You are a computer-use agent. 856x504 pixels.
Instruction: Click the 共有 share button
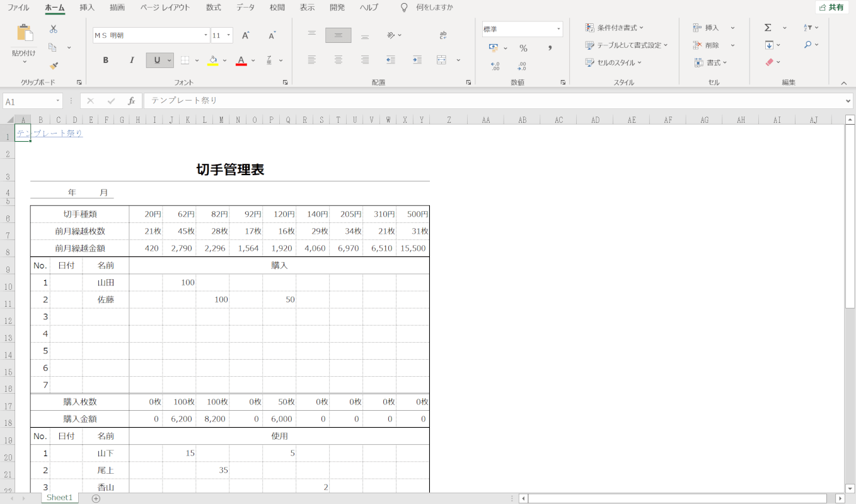pos(831,8)
